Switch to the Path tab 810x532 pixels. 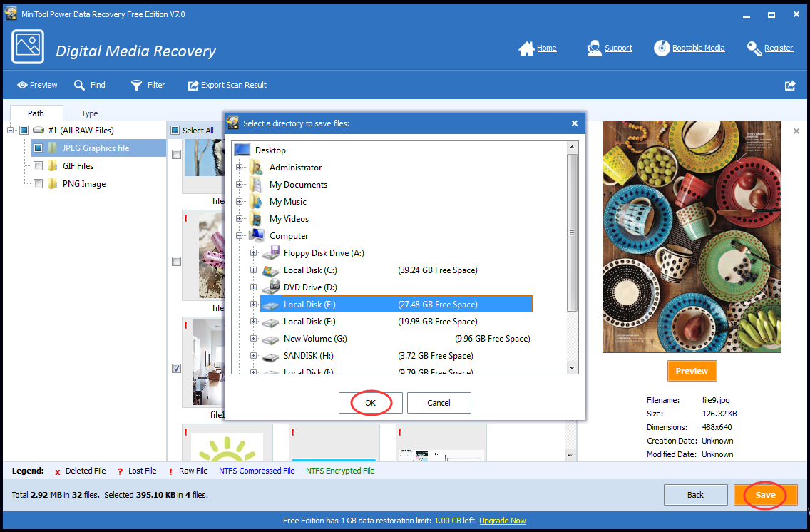[x=36, y=113]
